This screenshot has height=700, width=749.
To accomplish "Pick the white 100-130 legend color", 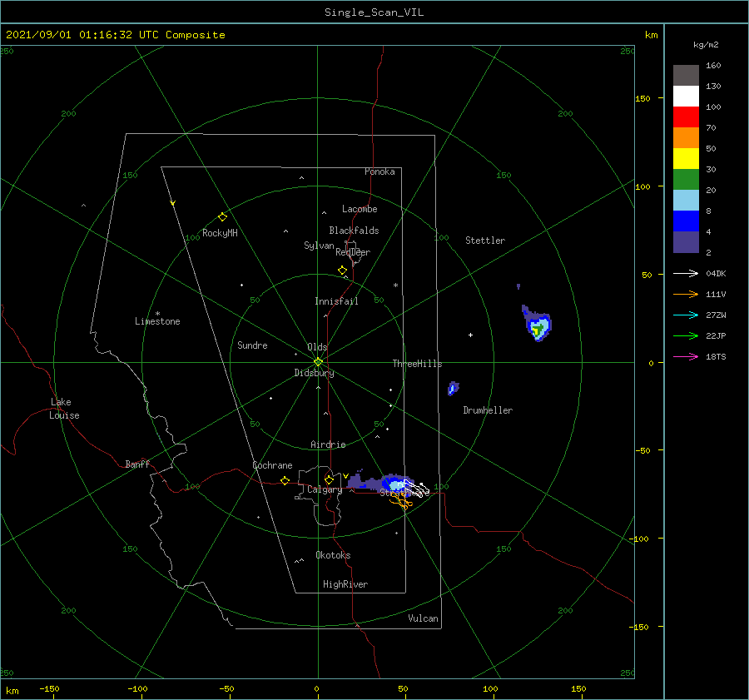I will click(686, 96).
